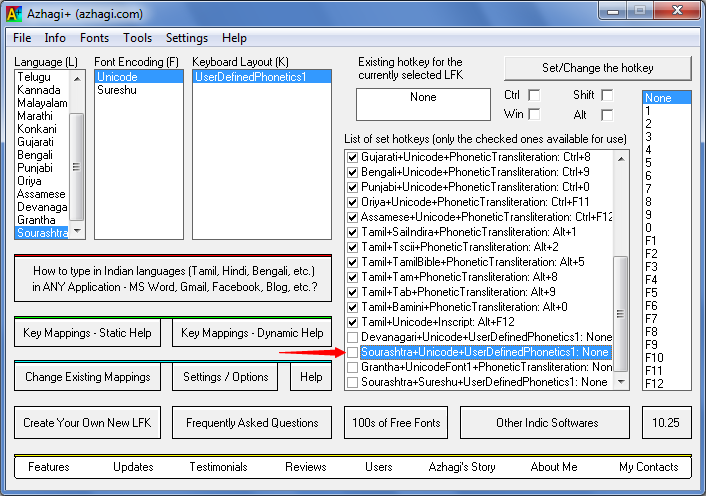This screenshot has height=496, width=706.
Task: Select F12 in hotkey key list
Action: (x=667, y=384)
